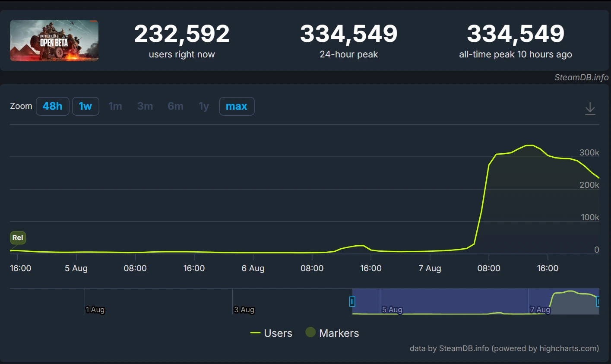The height and width of the screenshot is (364, 611).
Task: Click the data by SteamDB.info credits text
Action: coord(504,348)
